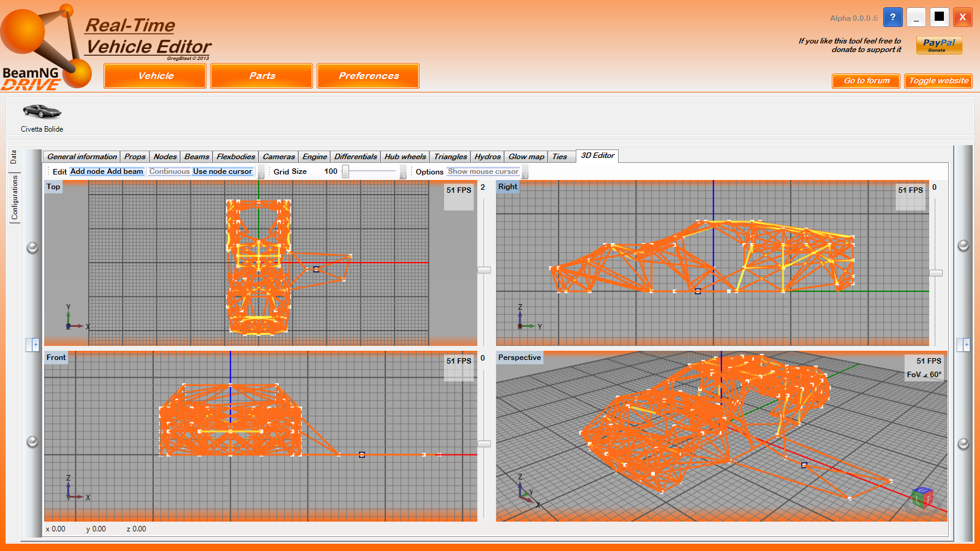The width and height of the screenshot is (980, 551).
Task: Open the Nodes tab
Action: [165, 157]
